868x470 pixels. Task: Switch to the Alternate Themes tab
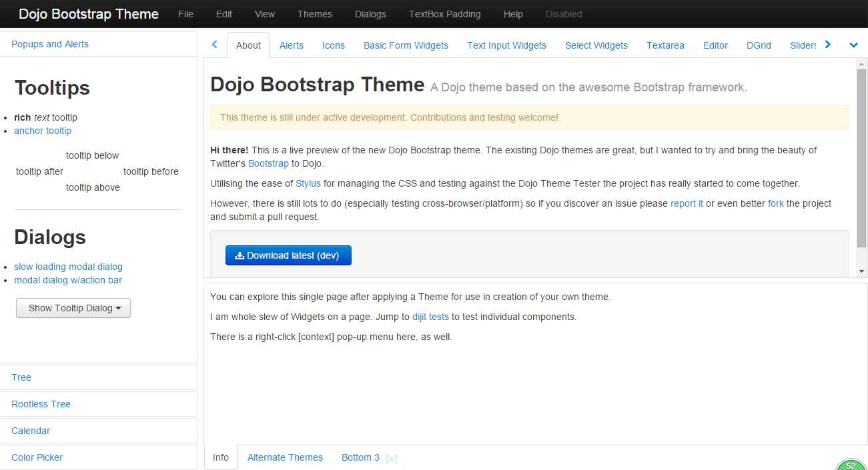285,457
